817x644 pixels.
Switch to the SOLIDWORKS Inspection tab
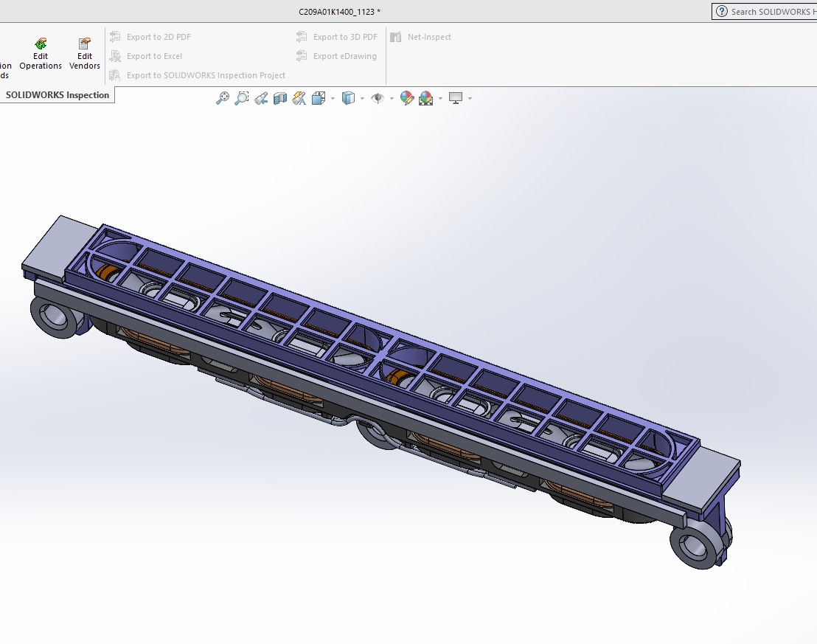click(x=58, y=95)
